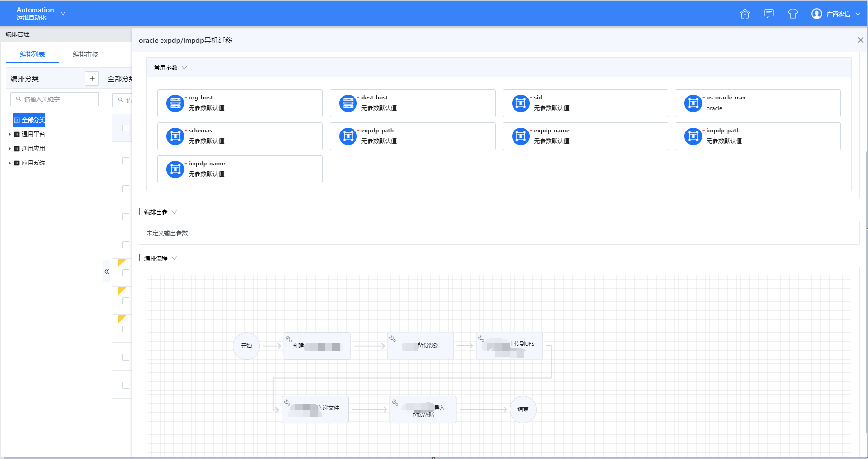Click the 编排管理 breadcrumb label
868x459 pixels.
coord(17,34)
